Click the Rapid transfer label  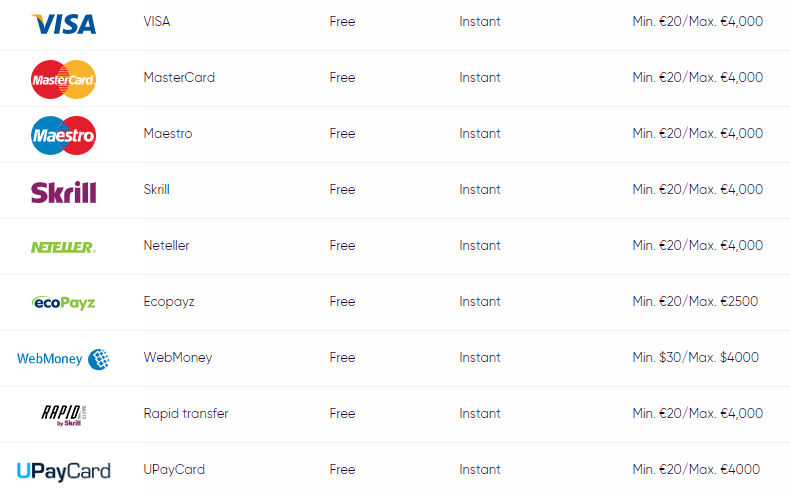186,413
